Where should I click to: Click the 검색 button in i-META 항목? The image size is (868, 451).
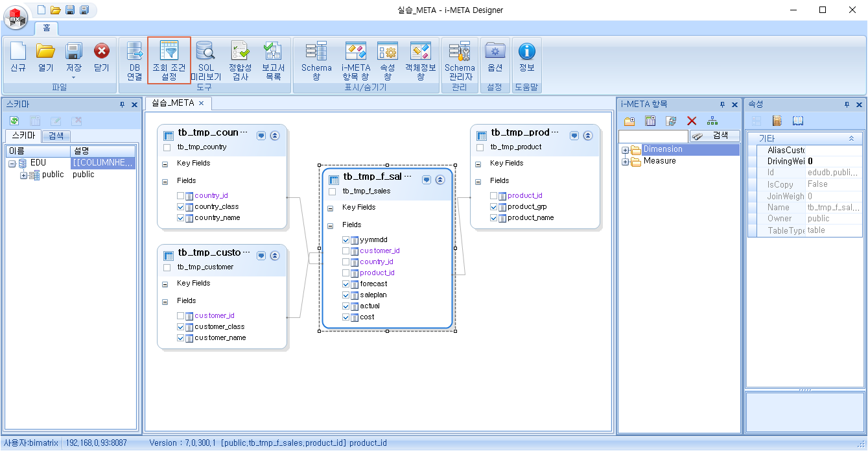tap(714, 136)
